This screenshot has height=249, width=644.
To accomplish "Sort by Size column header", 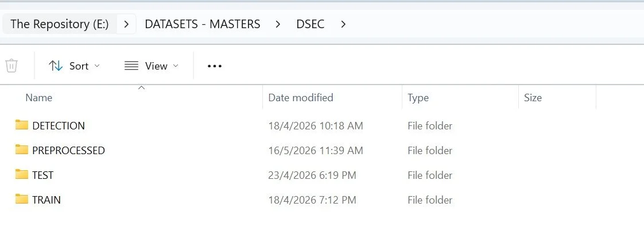I will coord(533,98).
